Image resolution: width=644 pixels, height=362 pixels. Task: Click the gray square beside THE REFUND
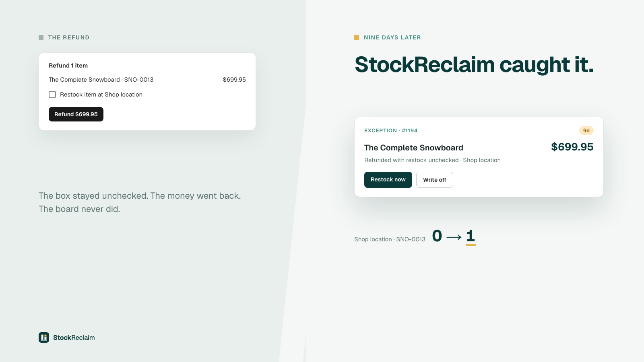pyautogui.click(x=41, y=37)
